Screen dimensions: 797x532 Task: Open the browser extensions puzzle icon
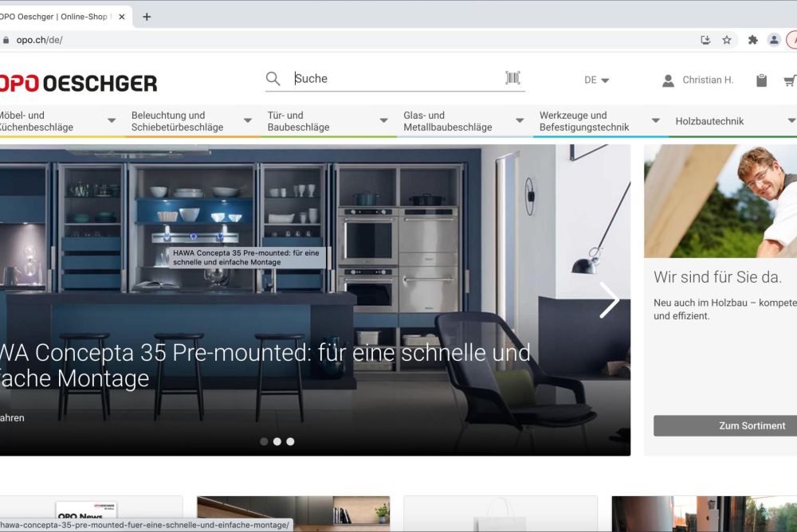click(x=752, y=40)
